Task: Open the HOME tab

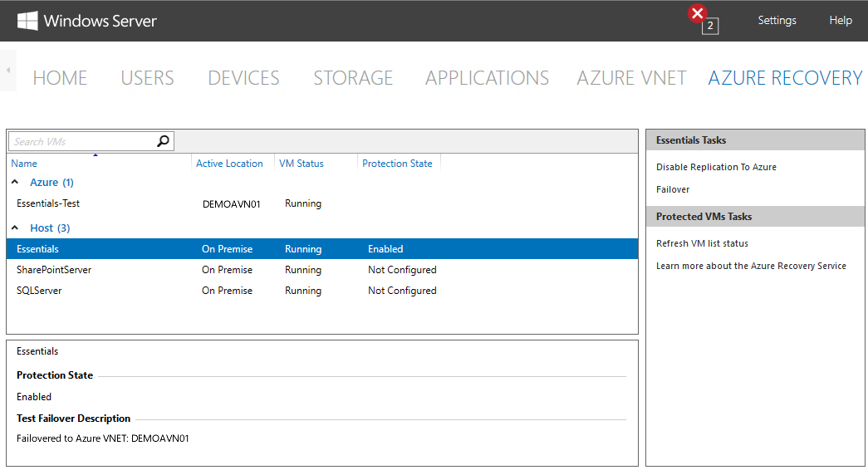Action: (60, 78)
